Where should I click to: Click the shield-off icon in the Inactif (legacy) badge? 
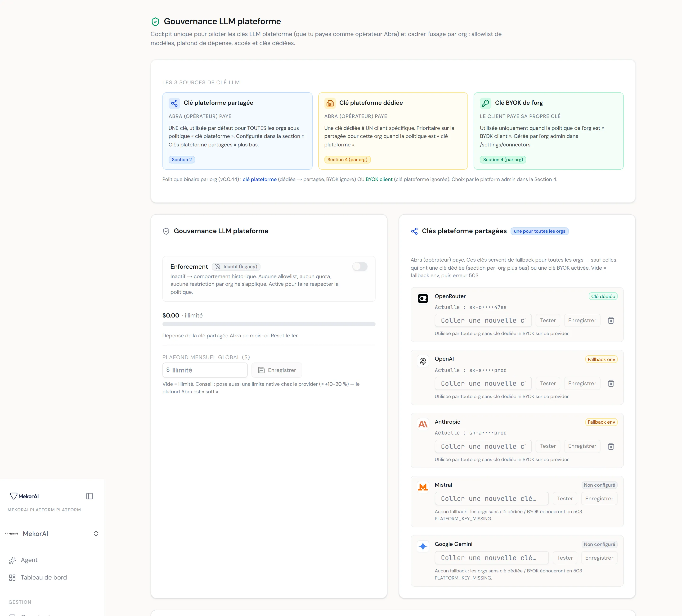point(218,267)
